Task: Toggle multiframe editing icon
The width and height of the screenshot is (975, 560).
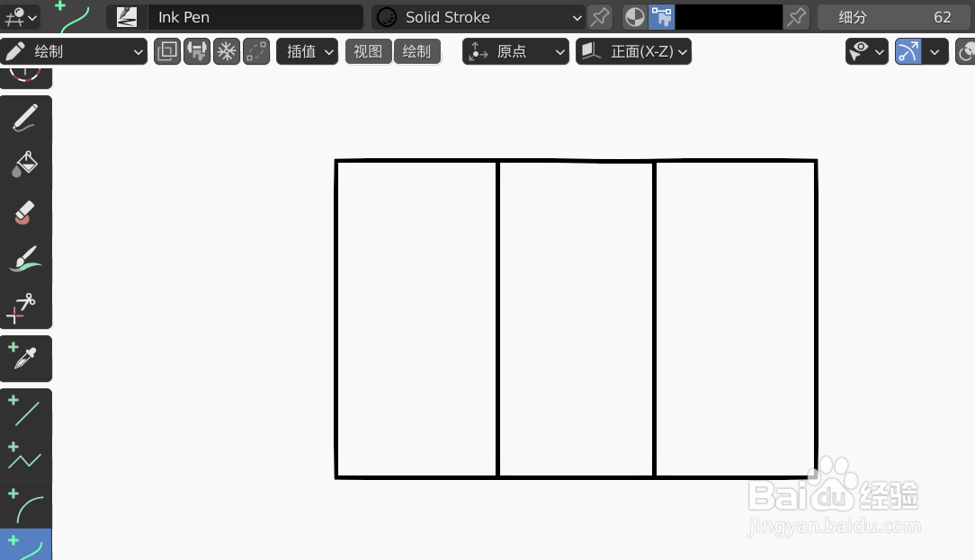Action: coord(257,51)
